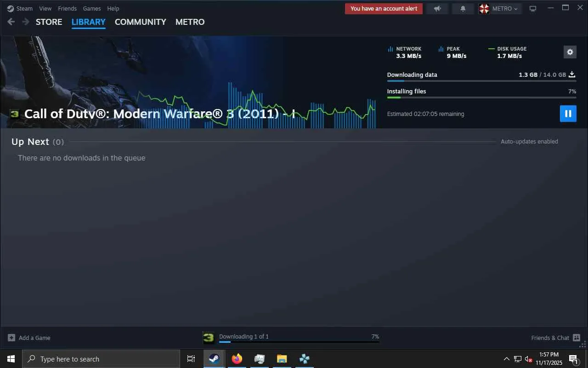Open the Games menu
Viewport: 588px width, 368px height.
92,8
